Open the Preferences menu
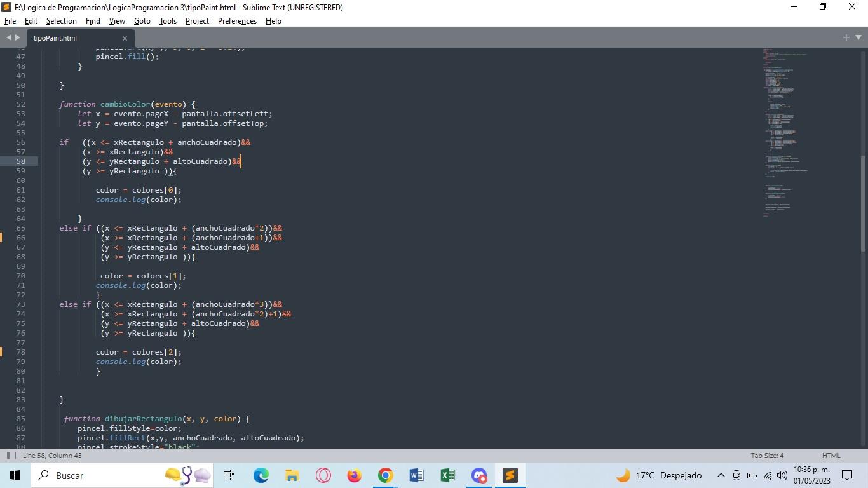Image resolution: width=868 pixels, height=488 pixels. pyautogui.click(x=237, y=21)
